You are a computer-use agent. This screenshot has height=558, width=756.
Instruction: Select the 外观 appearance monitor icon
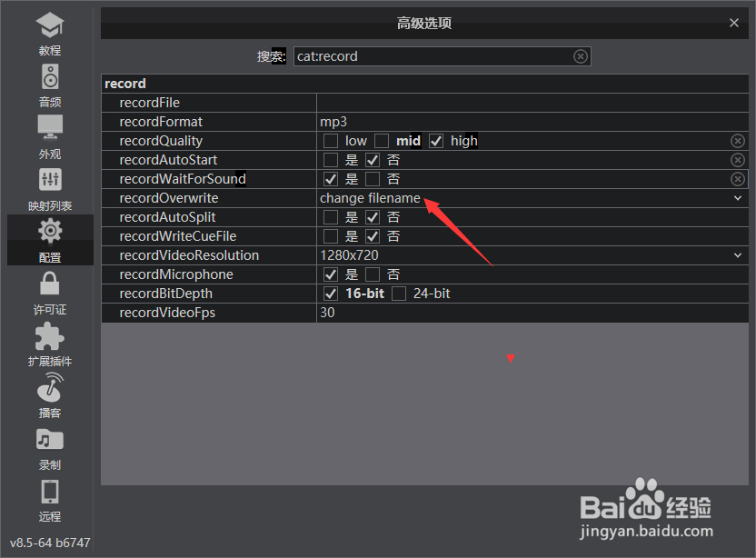pos(50,127)
